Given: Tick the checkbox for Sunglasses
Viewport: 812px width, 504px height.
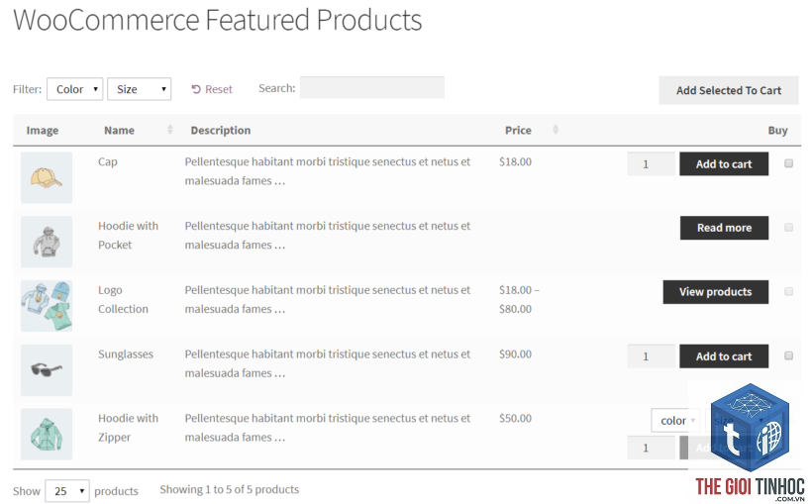Looking at the screenshot, I should 788,355.
